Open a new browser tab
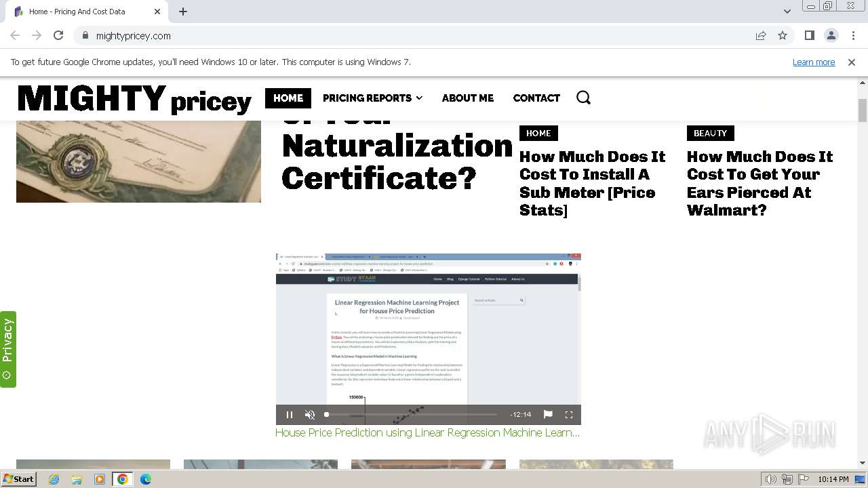Screen dimensions: 868x488 [x=183, y=12]
